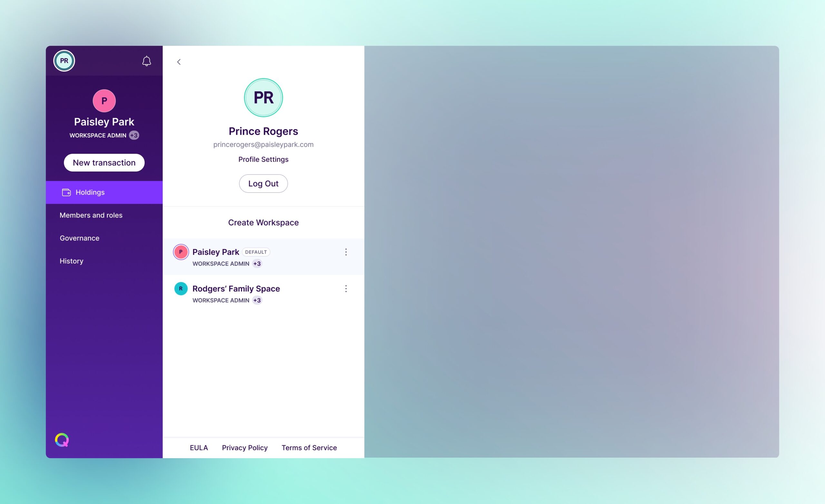Select Members and roles menu item
Image resolution: width=825 pixels, height=504 pixels.
(x=91, y=215)
